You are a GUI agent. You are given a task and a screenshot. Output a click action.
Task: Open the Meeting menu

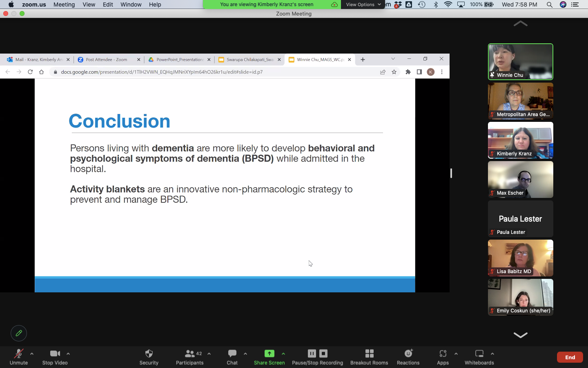pyautogui.click(x=64, y=4)
